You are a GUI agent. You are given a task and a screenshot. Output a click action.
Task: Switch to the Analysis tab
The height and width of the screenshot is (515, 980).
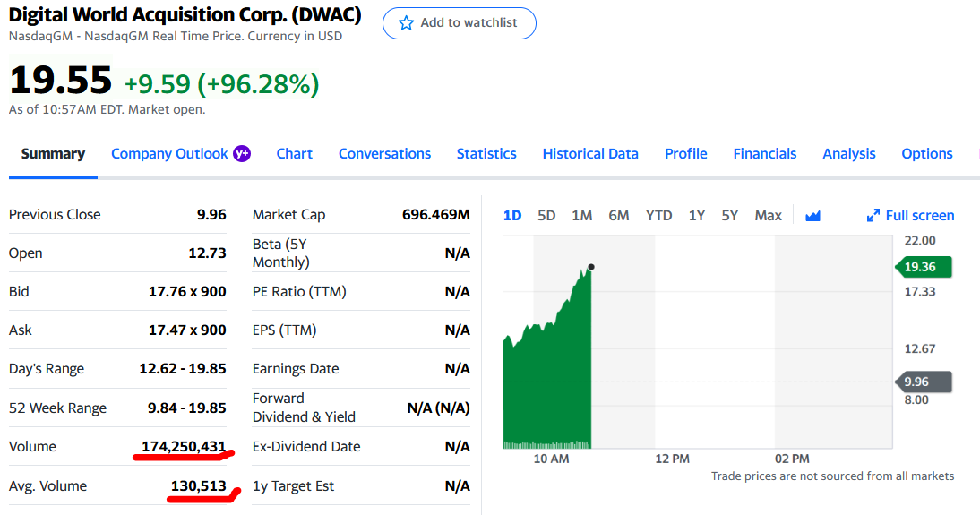pos(848,154)
